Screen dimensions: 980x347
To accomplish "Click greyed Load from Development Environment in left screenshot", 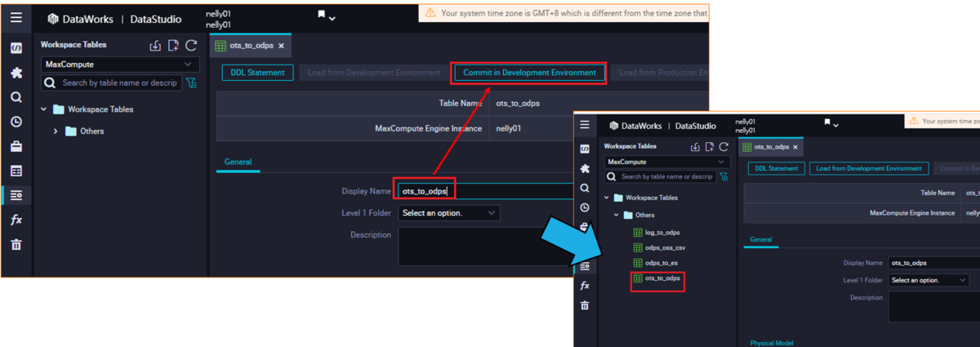I will pyautogui.click(x=373, y=73).
